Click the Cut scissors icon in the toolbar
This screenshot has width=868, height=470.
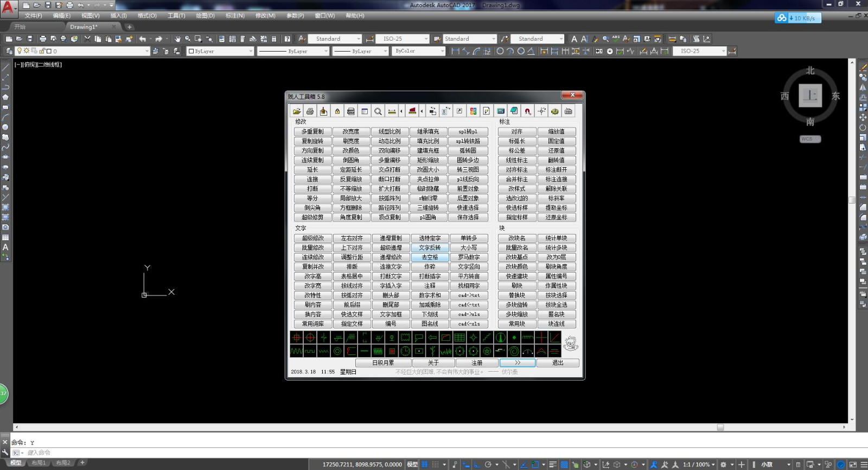[x=87, y=39]
